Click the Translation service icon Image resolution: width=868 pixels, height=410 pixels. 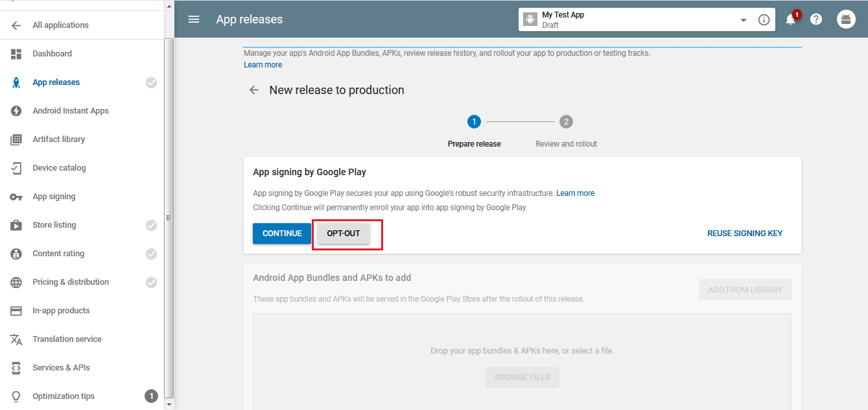(16, 339)
